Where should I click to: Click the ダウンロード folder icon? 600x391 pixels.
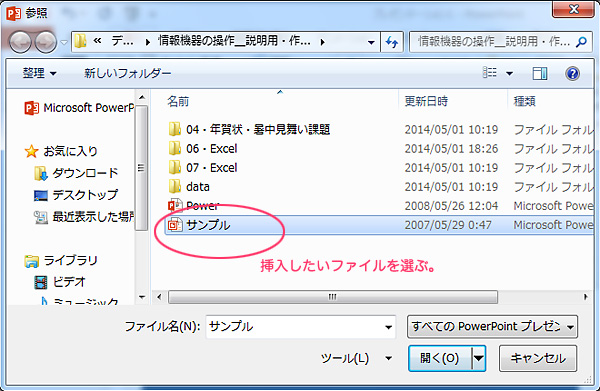(41, 173)
